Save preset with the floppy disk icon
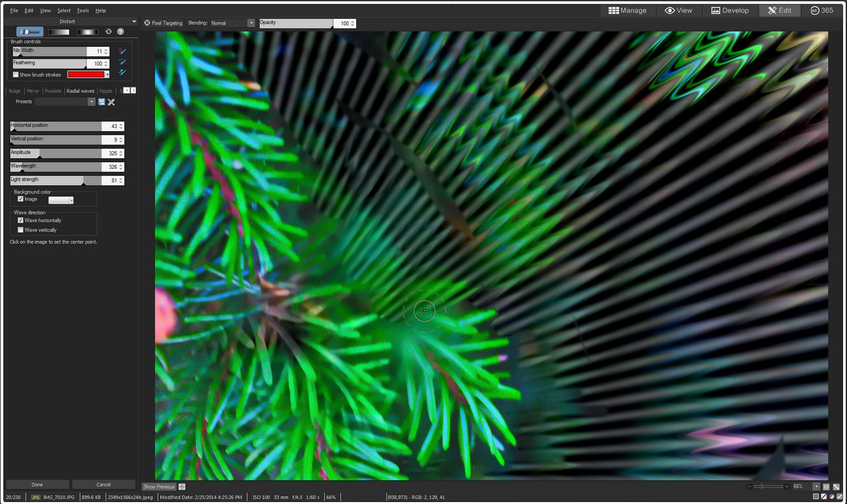This screenshot has height=504, width=847. pos(101,102)
